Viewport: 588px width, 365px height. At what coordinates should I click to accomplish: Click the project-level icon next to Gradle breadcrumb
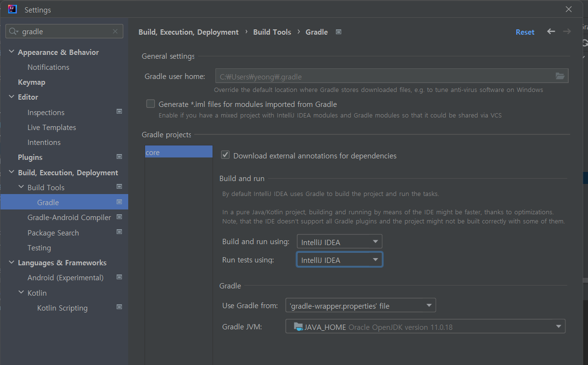point(339,32)
